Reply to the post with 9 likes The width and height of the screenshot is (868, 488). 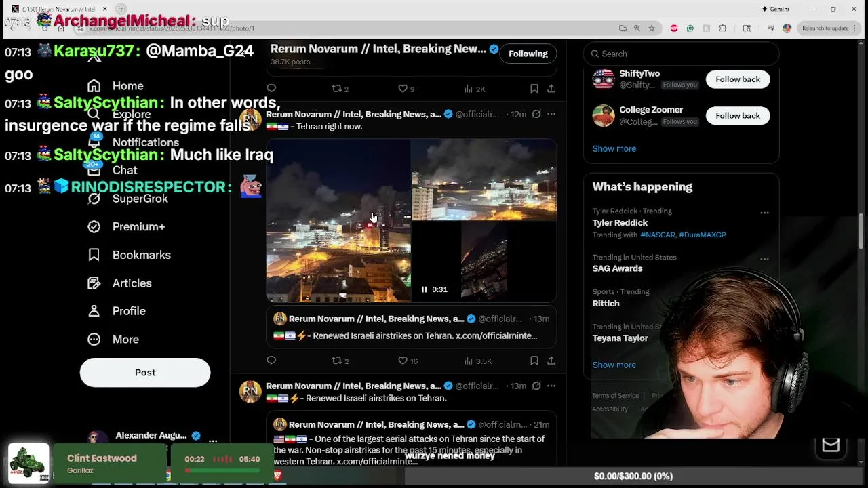click(271, 89)
